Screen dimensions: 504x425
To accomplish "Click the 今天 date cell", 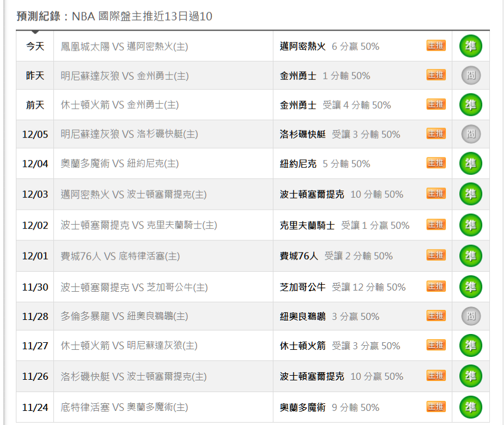I will (35, 46).
